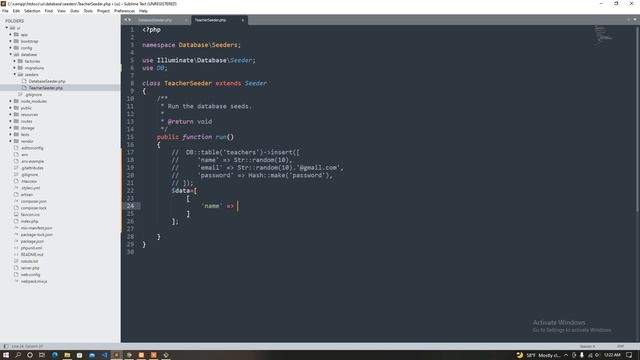640x360 pixels.
Task: Open the web.config file
Action: [31, 275]
